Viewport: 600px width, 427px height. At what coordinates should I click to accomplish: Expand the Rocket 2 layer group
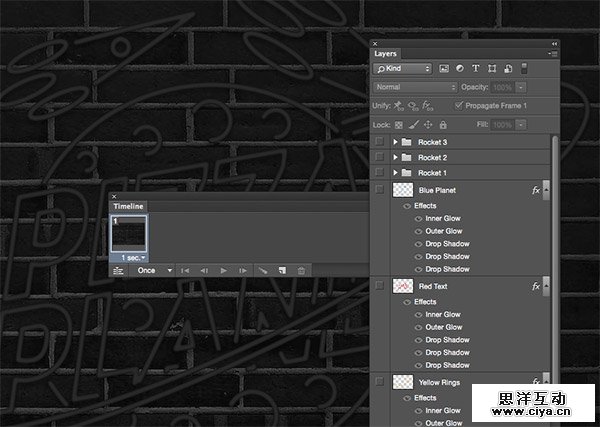(396, 158)
